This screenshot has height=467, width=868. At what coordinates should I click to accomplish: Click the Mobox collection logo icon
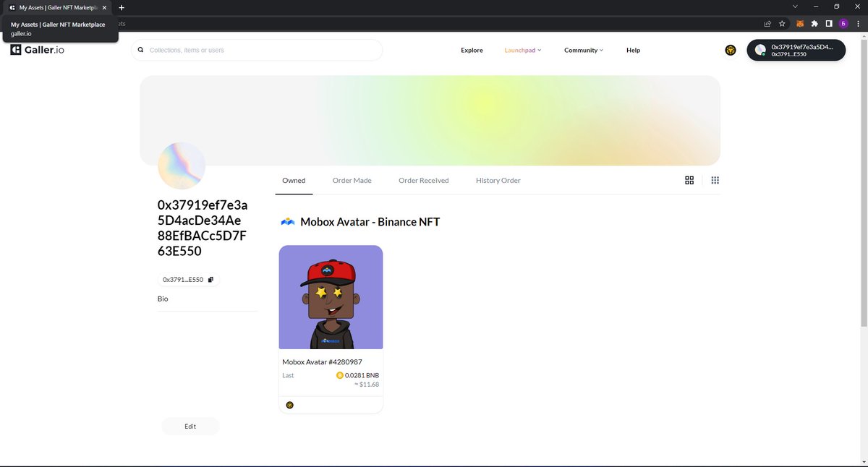[x=288, y=222]
